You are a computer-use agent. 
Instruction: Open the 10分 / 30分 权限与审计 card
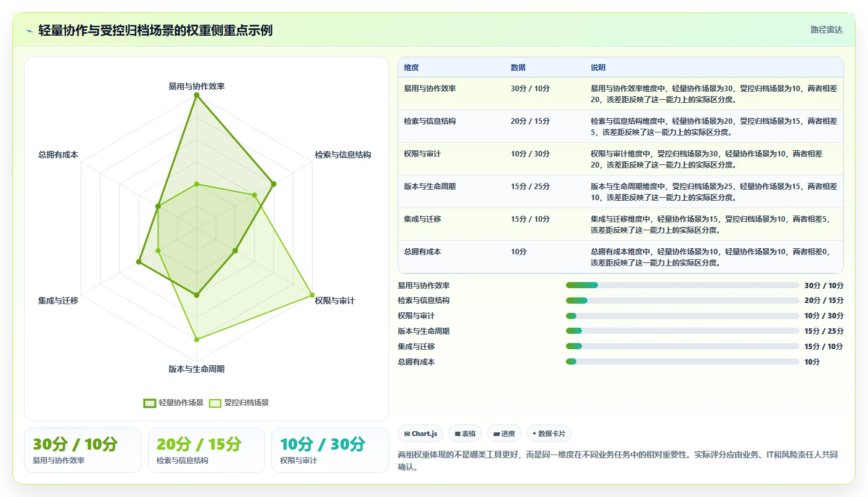330,450
